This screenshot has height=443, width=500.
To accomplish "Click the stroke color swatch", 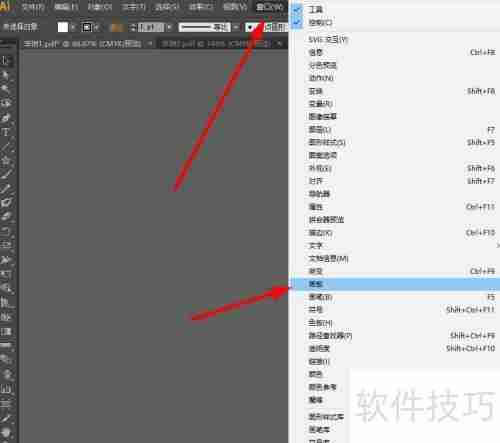I will click(87, 27).
